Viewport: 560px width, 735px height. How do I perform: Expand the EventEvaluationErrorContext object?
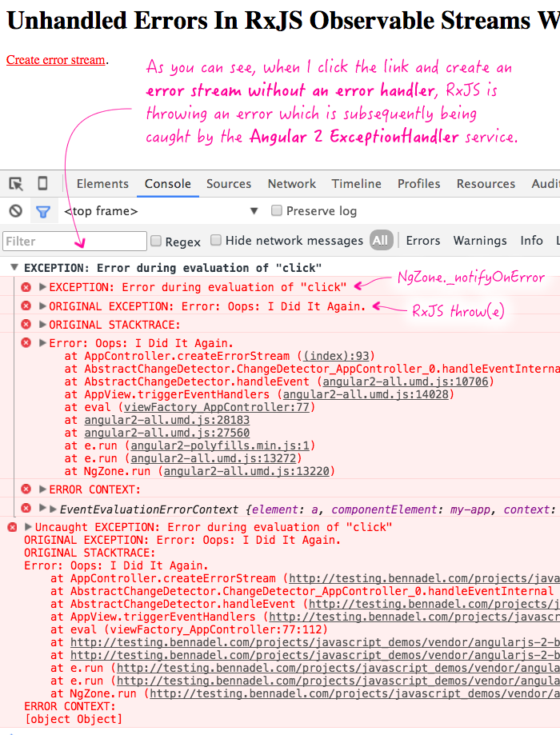[x=53, y=509]
